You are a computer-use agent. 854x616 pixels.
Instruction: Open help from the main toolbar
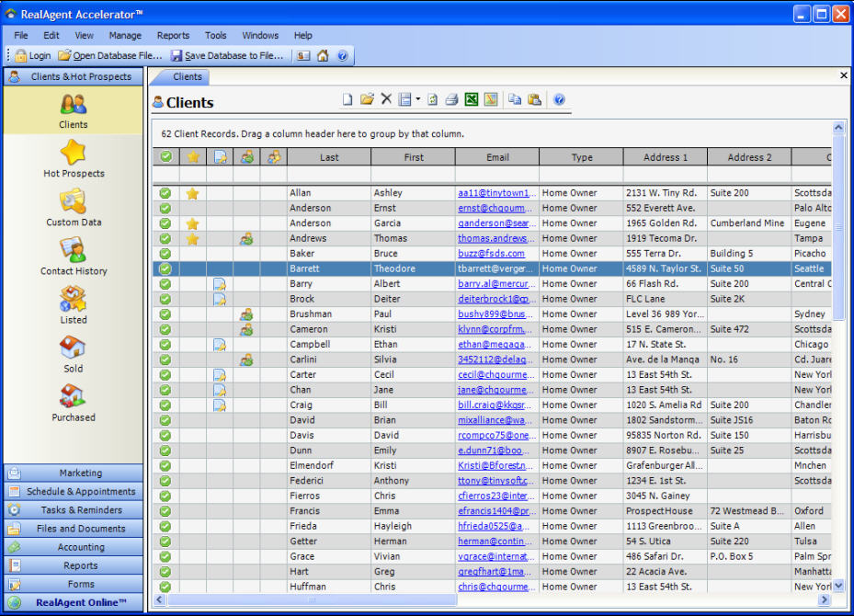[343, 55]
